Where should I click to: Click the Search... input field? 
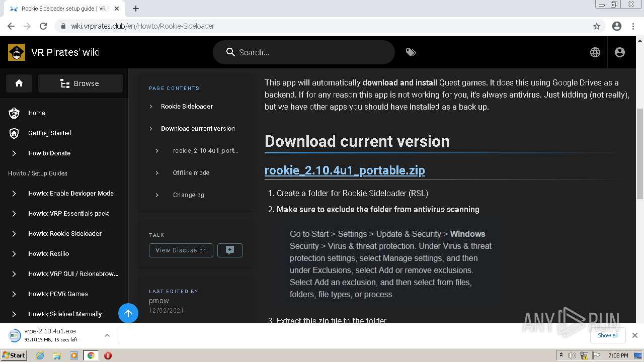coord(304,52)
